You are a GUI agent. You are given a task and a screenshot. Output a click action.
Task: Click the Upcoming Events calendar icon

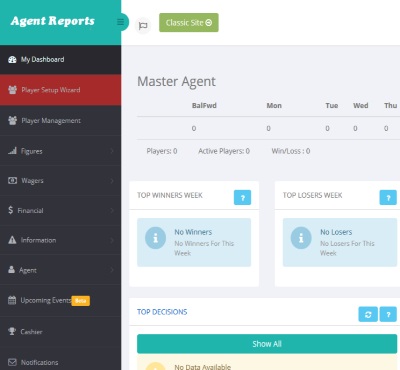click(12, 300)
